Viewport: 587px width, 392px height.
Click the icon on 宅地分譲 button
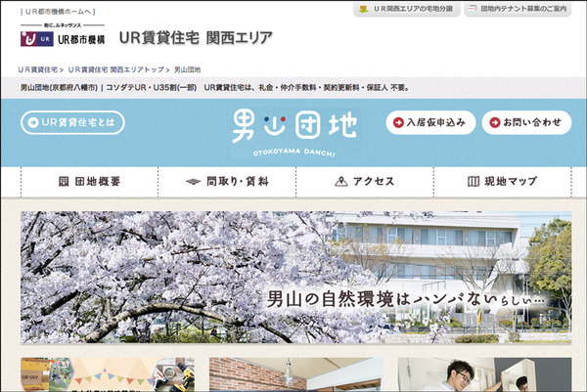coord(363,9)
